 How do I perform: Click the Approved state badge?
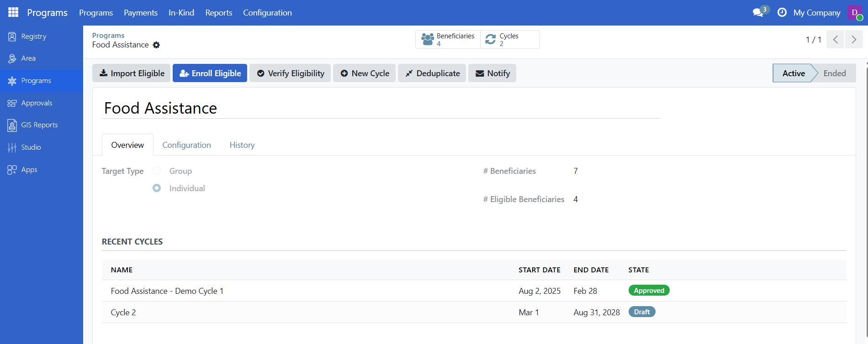pos(649,291)
